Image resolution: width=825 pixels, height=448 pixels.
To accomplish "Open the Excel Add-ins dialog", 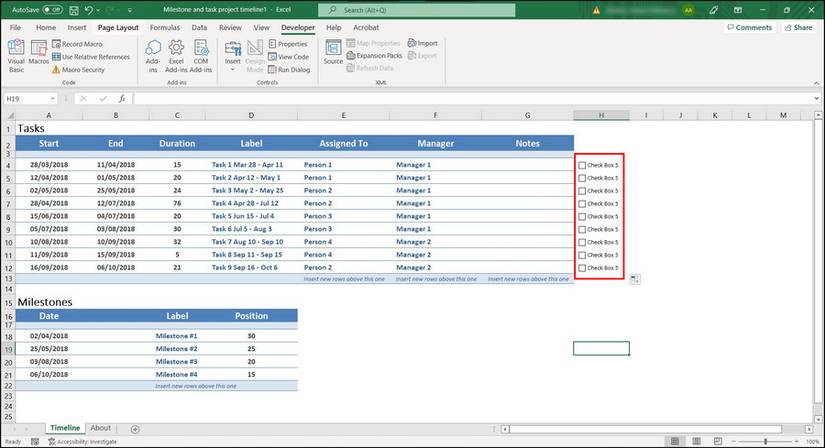I will click(x=176, y=55).
